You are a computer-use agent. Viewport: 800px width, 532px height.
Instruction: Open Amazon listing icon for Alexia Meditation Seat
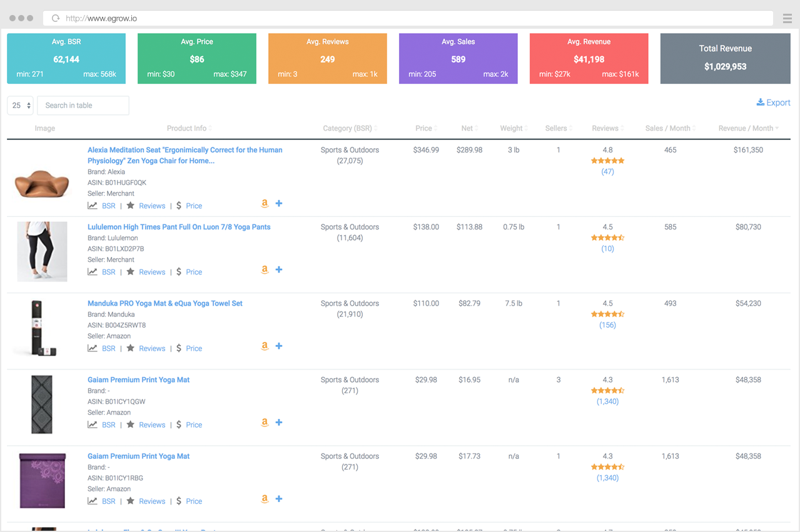[x=265, y=204]
